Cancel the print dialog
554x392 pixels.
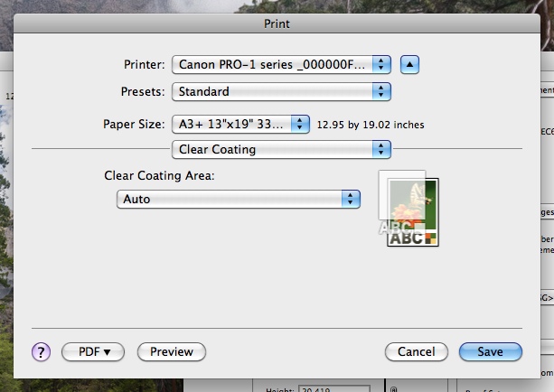tap(417, 352)
